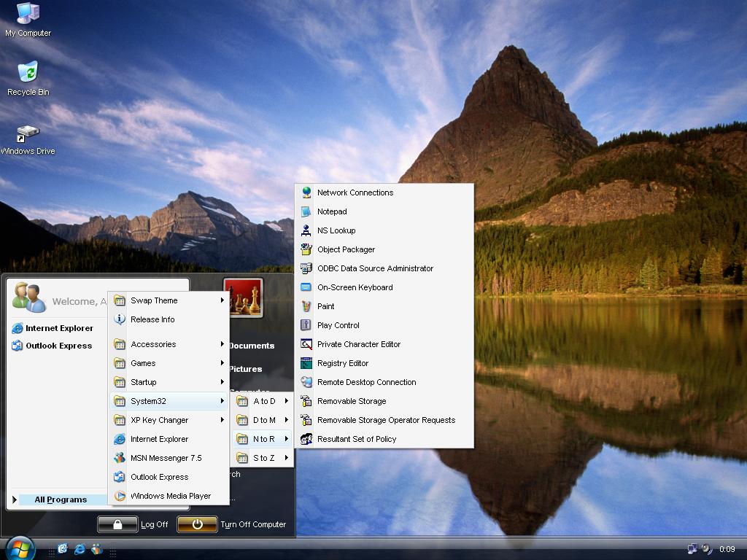Click the chess user account picture
The image size is (747, 560).
(x=243, y=297)
